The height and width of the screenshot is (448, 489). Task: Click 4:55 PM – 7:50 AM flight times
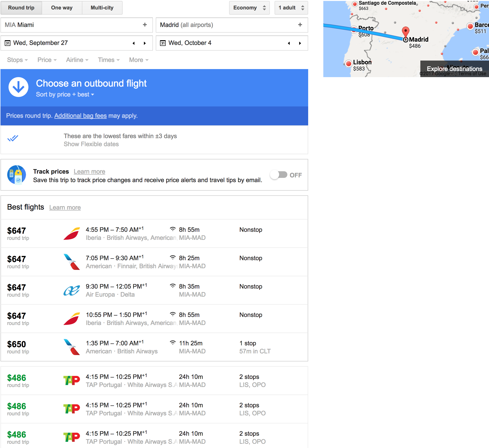[x=115, y=229]
